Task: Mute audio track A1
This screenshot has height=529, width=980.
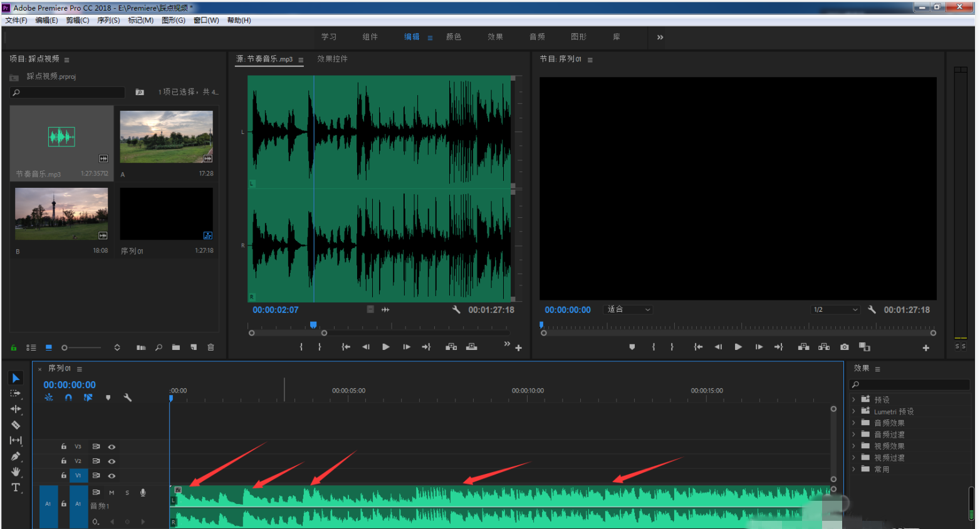Action: click(x=112, y=493)
